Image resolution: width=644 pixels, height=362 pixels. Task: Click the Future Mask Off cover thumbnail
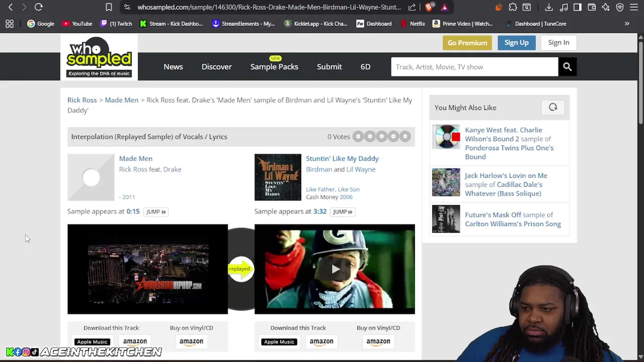446,219
